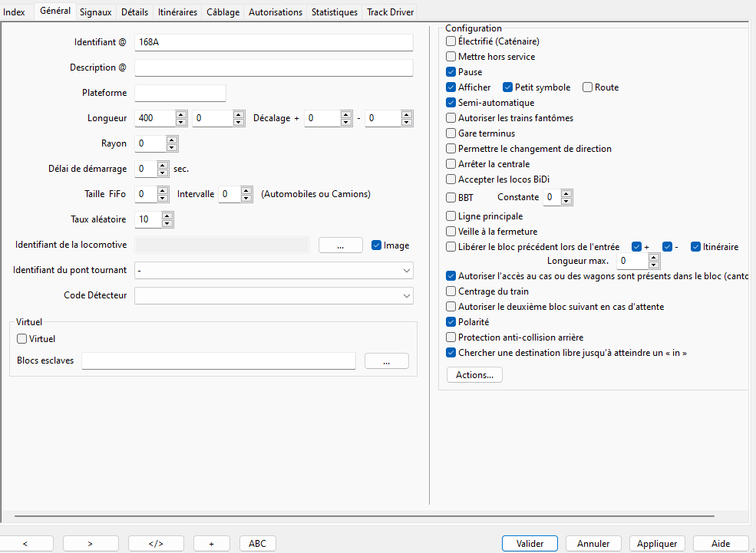Uncheck the Itinéraire checkbox
The width and height of the screenshot is (756, 553).
click(695, 247)
